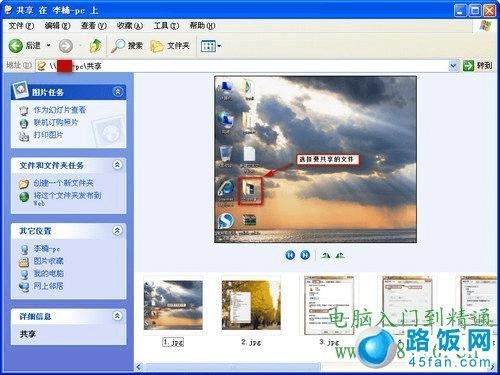
Task: Toggle the 文件夹 folders pane
Action: [x=170, y=46]
